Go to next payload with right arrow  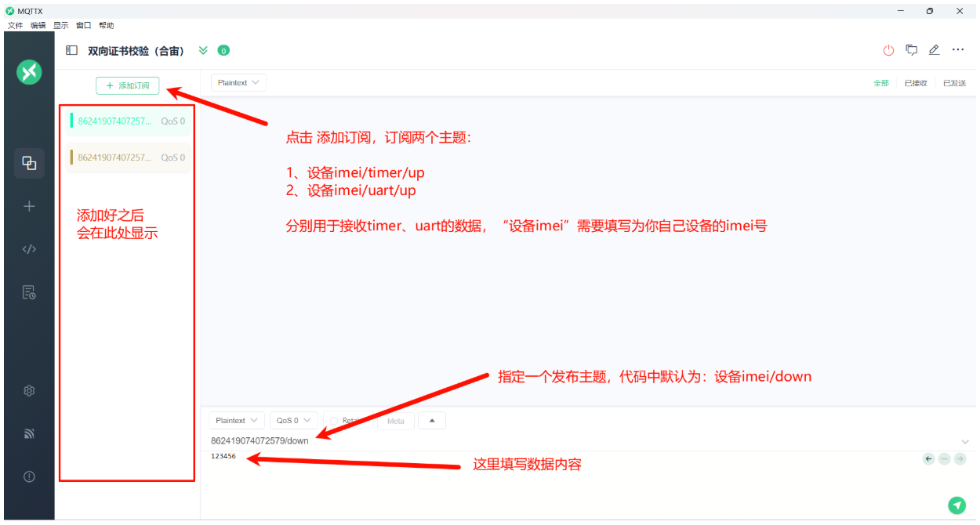click(x=960, y=459)
